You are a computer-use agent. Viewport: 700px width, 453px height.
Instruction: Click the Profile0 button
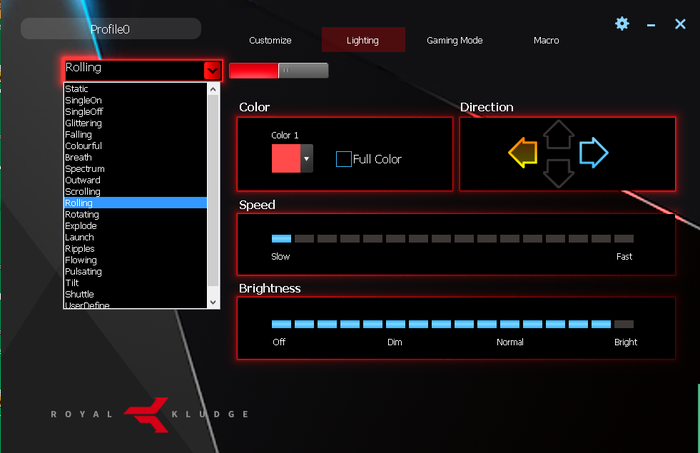[111, 29]
